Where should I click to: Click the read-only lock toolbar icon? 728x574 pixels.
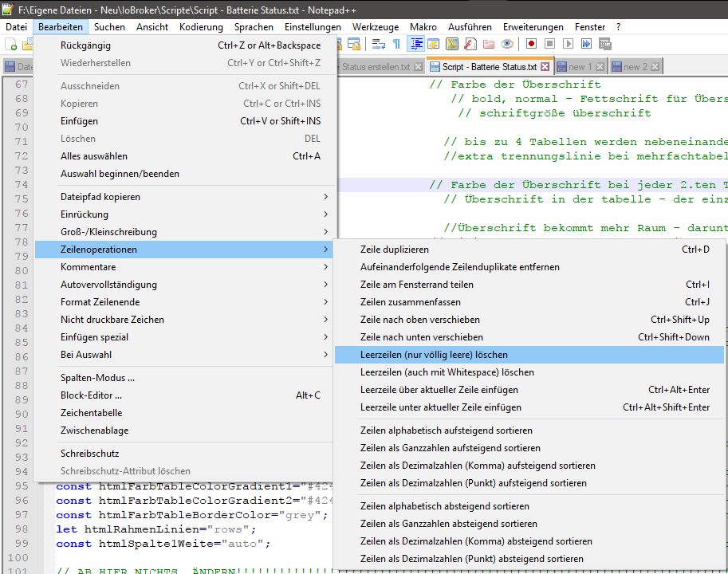point(354,44)
